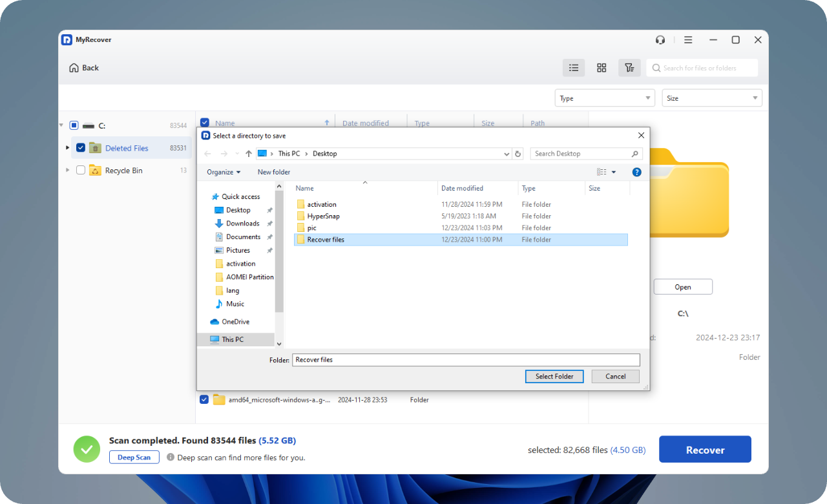Click the headset support icon
Viewport: 827px width, 504px height.
coord(660,40)
